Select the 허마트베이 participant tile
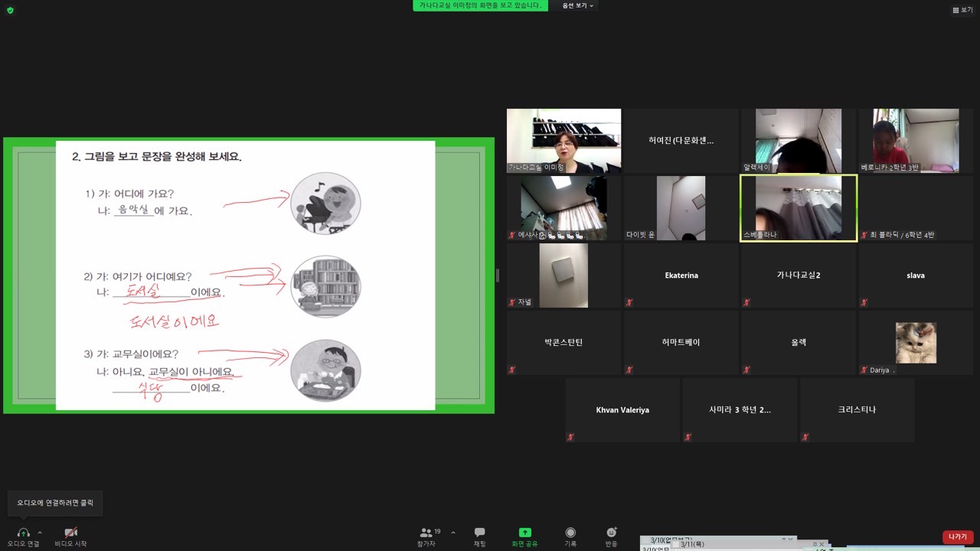980x551 pixels. tap(681, 343)
